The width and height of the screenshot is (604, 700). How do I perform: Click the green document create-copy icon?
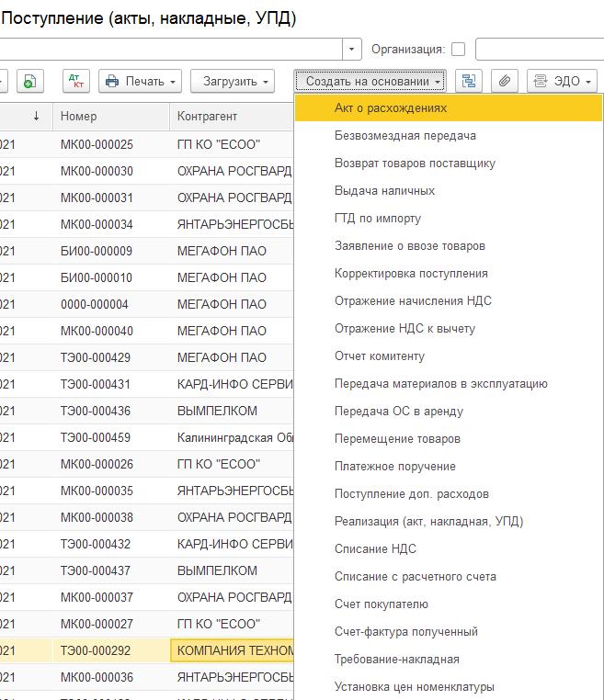29,81
